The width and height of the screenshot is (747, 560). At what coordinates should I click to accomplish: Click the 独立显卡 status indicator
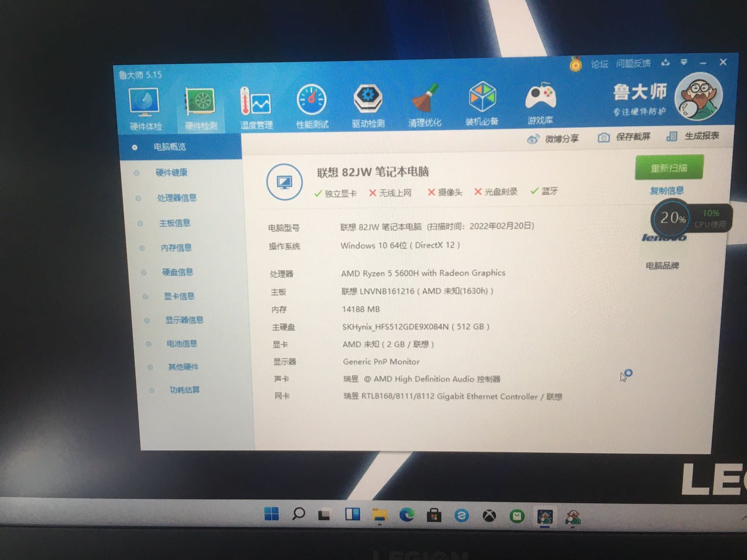pyautogui.click(x=335, y=193)
